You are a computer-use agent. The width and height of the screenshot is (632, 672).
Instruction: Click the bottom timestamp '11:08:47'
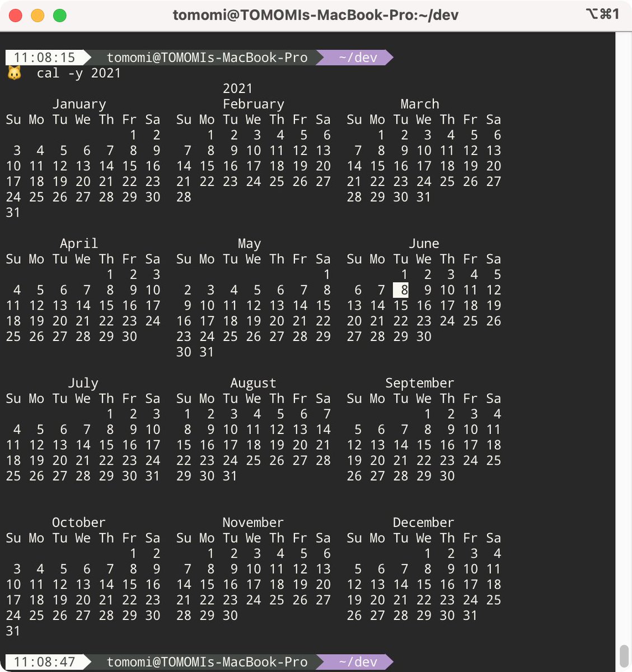point(44,662)
